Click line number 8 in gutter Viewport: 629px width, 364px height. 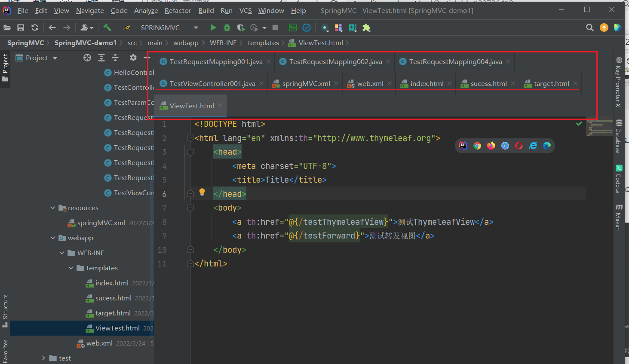coord(164,222)
